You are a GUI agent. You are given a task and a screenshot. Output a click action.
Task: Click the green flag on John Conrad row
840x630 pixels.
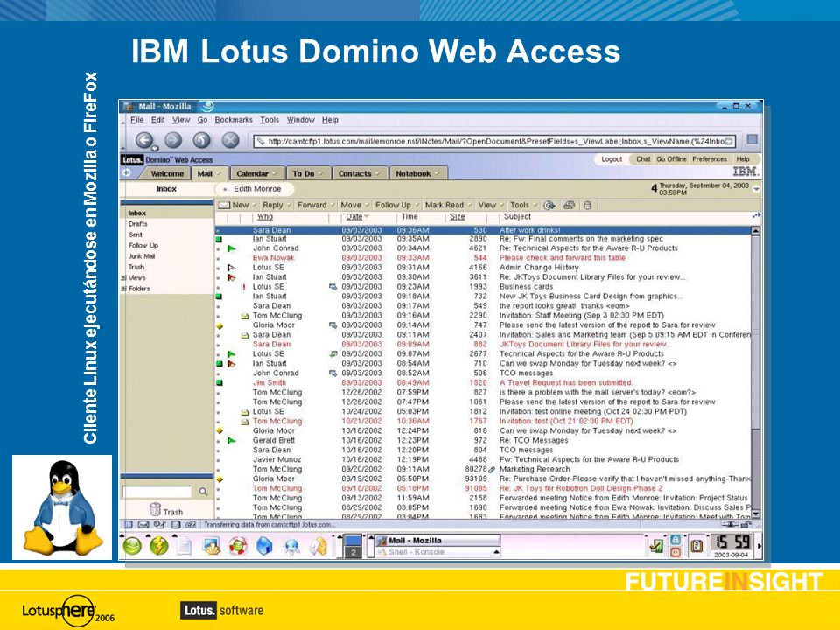point(231,248)
